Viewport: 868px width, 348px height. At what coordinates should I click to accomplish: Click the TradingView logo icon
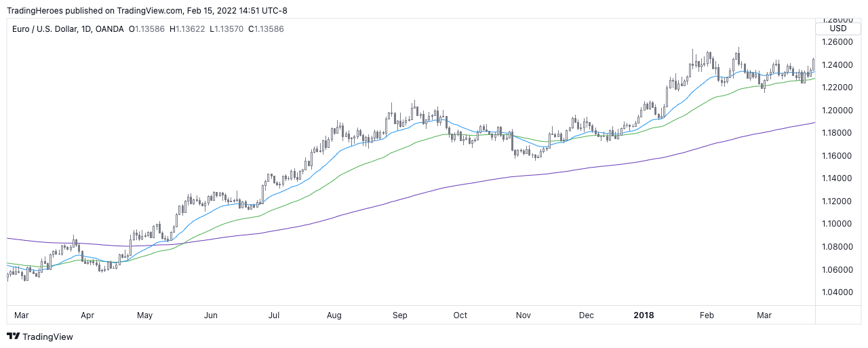click(13, 336)
